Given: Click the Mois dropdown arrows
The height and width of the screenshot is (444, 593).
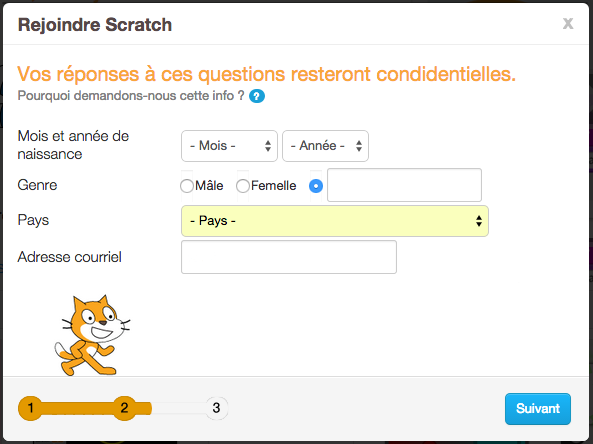Looking at the screenshot, I should (x=268, y=146).
